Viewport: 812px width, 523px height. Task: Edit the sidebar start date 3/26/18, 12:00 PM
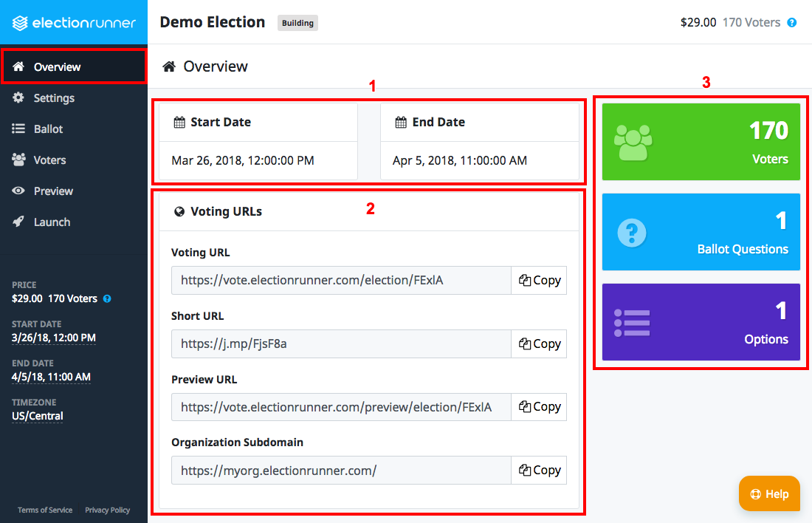click(54, 338)
